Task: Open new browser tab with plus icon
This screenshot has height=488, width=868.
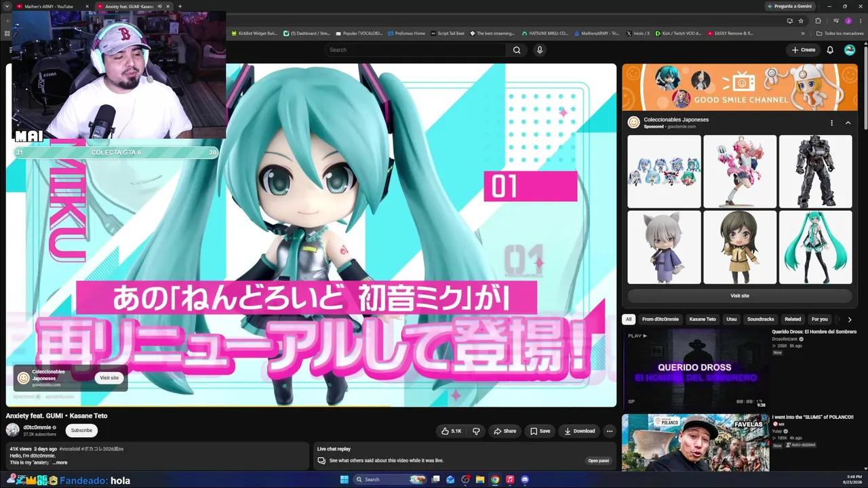Action: pos(180,6)
